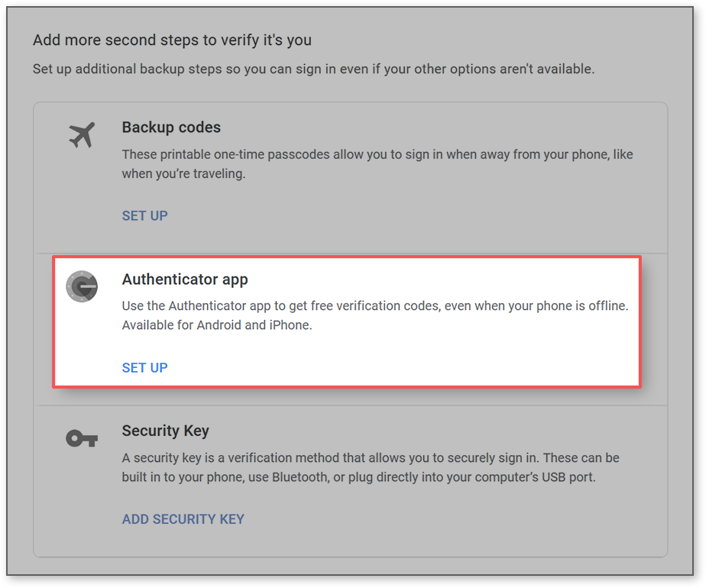Click the Security Key icon
706x588 pixels.
tap(83, 438)
